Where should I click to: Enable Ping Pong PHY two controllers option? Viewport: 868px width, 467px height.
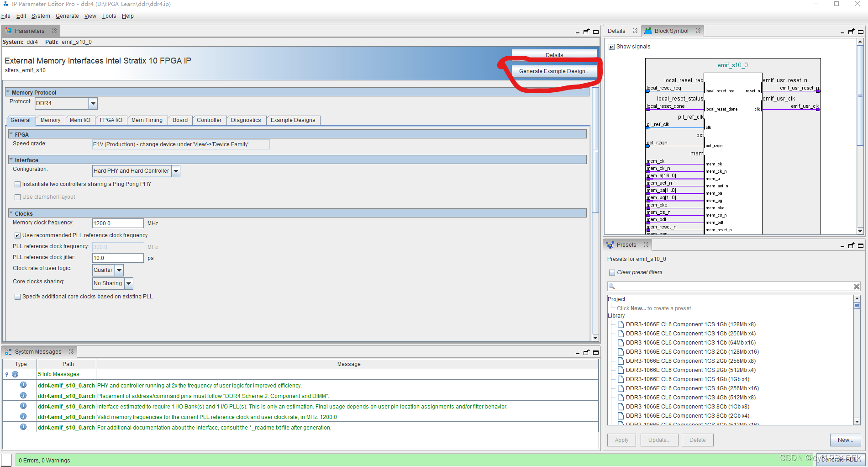17,184
